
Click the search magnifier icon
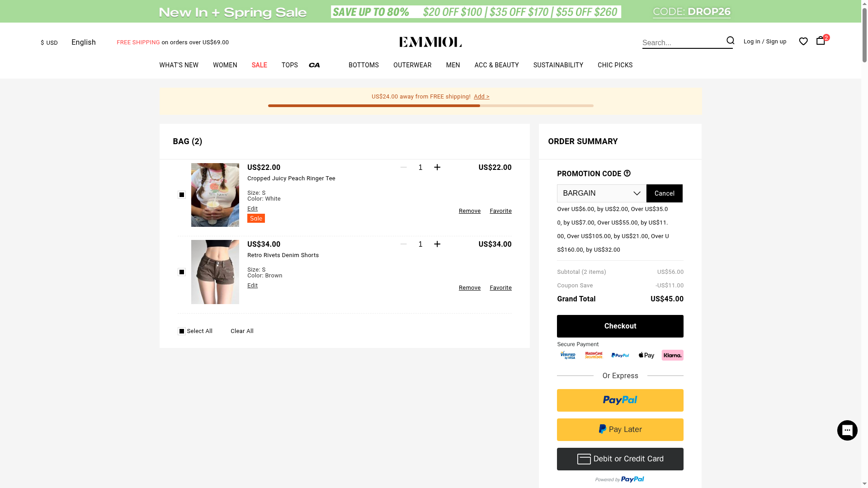pyautogui.click(x=730, y=41)
